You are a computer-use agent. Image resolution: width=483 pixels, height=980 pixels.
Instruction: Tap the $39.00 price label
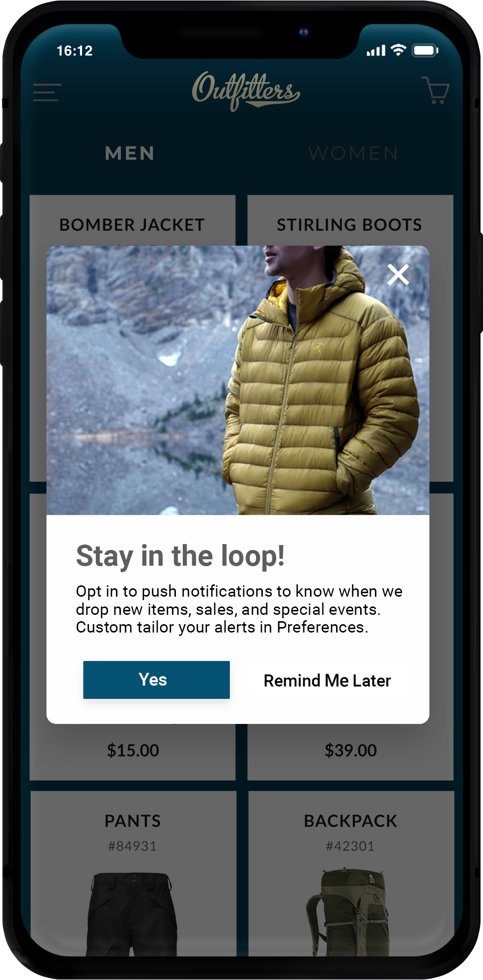coord(350,750)
